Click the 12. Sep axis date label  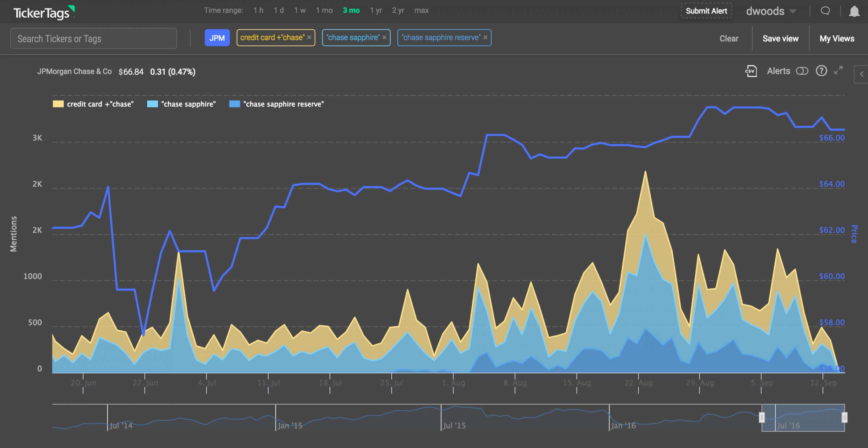coord(823,383)
